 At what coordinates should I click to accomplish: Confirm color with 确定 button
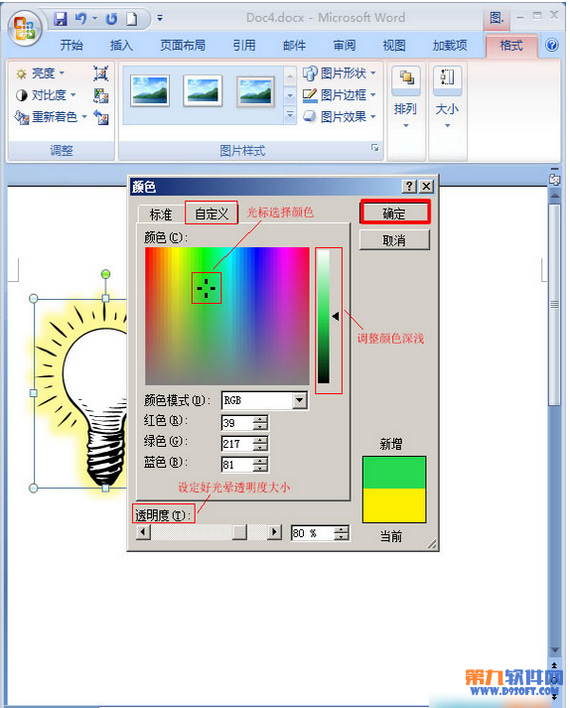point(394,213)
